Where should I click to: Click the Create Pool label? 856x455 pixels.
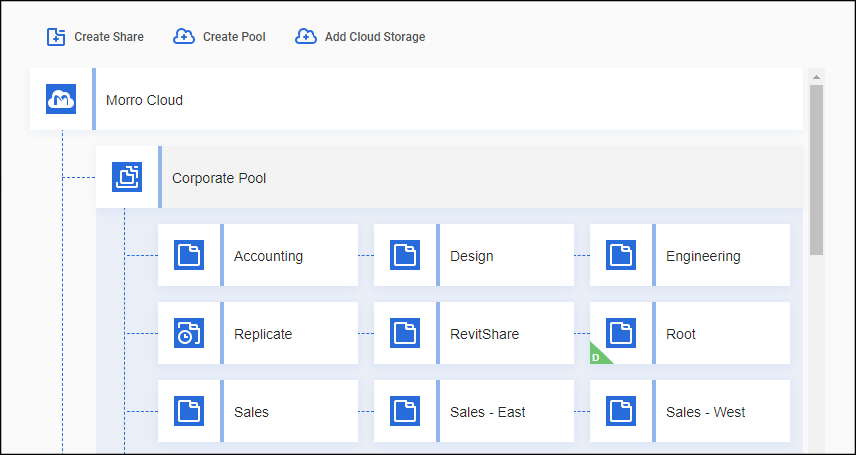point(234,37)
